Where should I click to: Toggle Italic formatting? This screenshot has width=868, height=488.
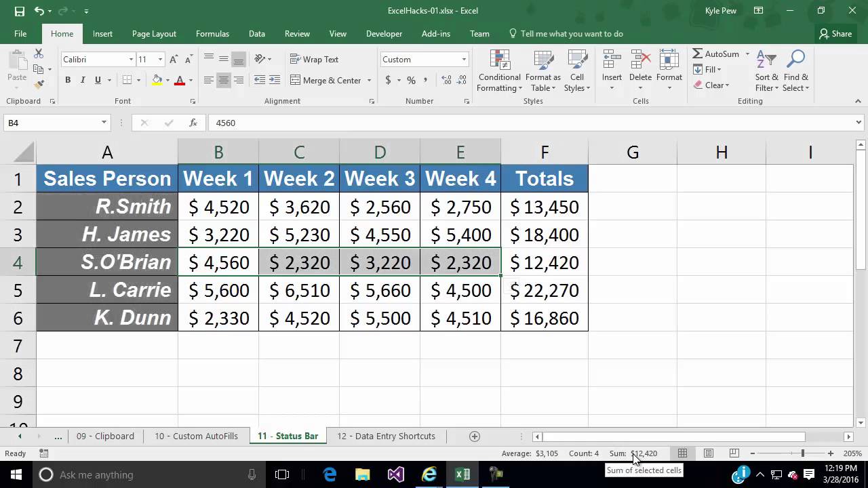coord(83,80)
